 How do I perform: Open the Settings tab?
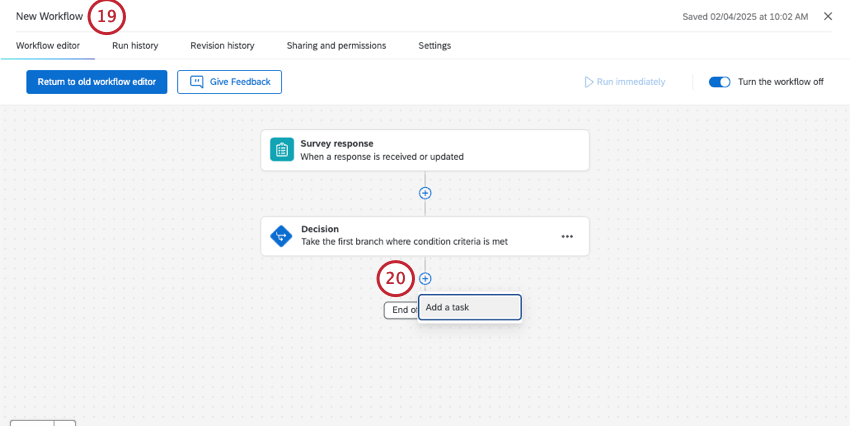[434, 45]
